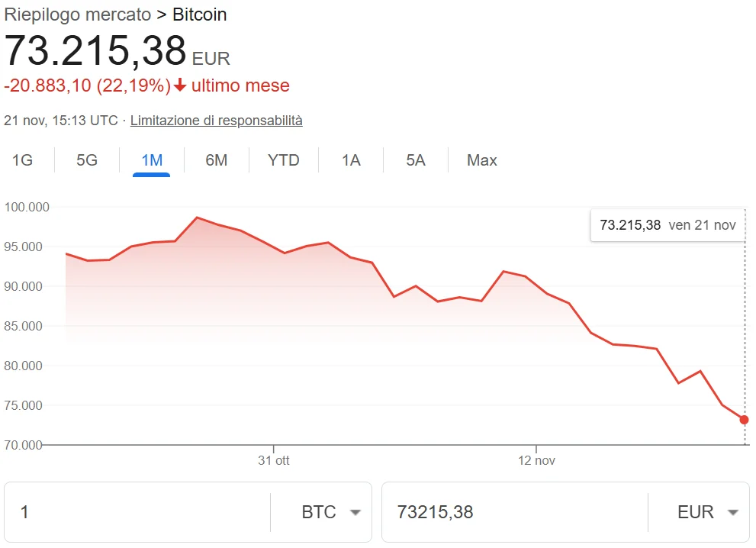Select the red price marker dot on chart
756x548 pixels.
coord(744,419)
